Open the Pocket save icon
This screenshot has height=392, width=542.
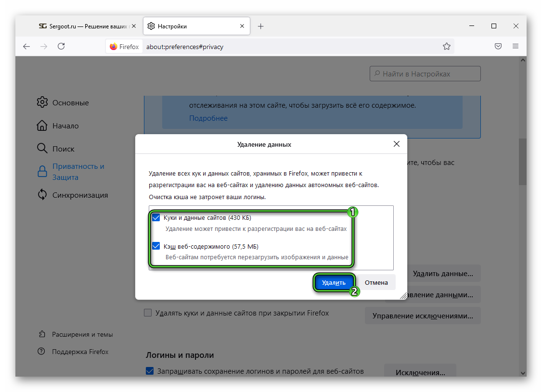click(x=498, y=47)
